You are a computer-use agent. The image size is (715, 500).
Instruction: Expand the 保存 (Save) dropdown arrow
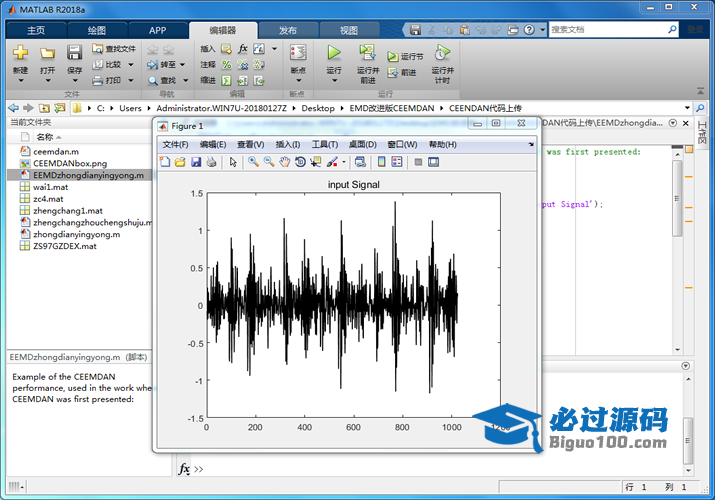pyautogui.click(x=75, y=81)
